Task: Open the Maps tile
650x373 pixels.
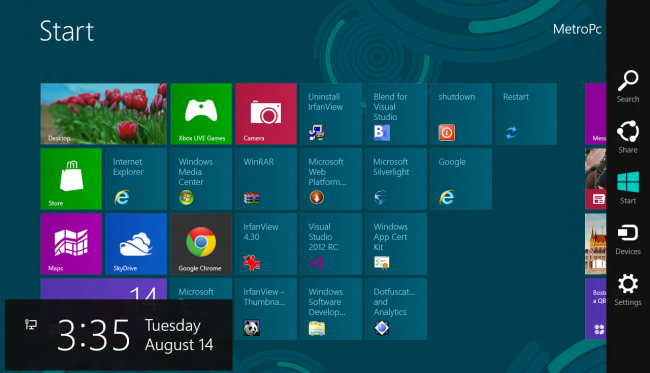Action: tap(71, 244)
